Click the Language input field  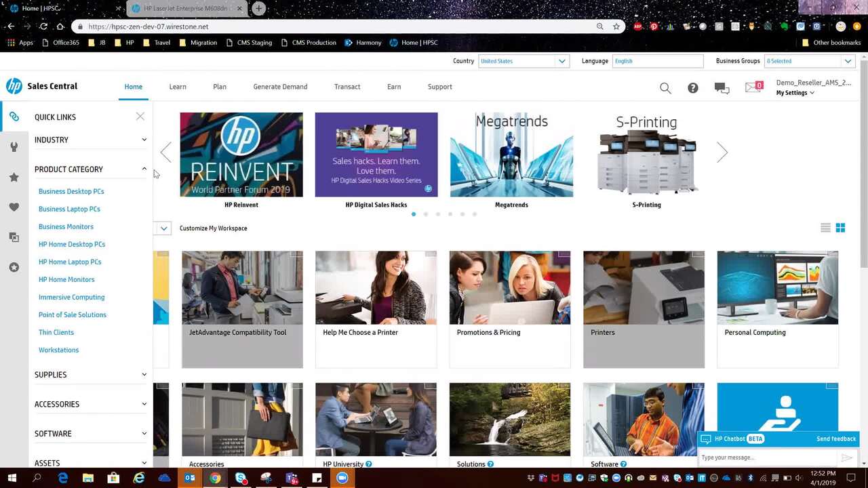658,61
